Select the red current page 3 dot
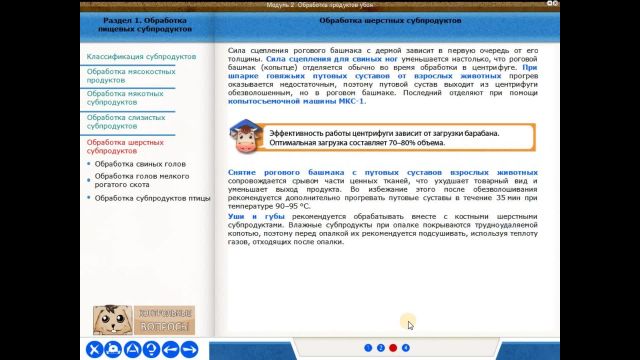The width and height of the screenshot is (640, 360). point(393,348)
